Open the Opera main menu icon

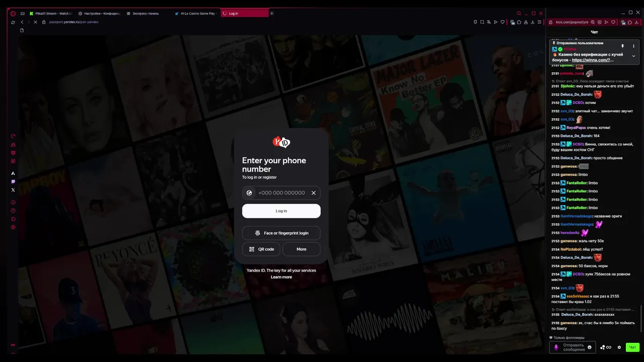(13, 14)
